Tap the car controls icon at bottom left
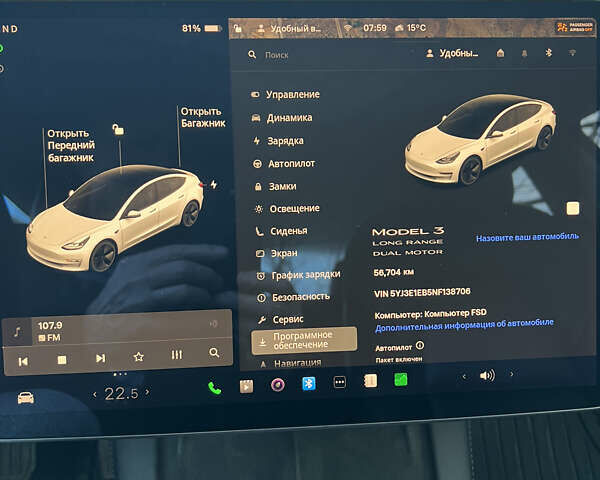Viewport: 600px width, 480px height. pos(25,397)
